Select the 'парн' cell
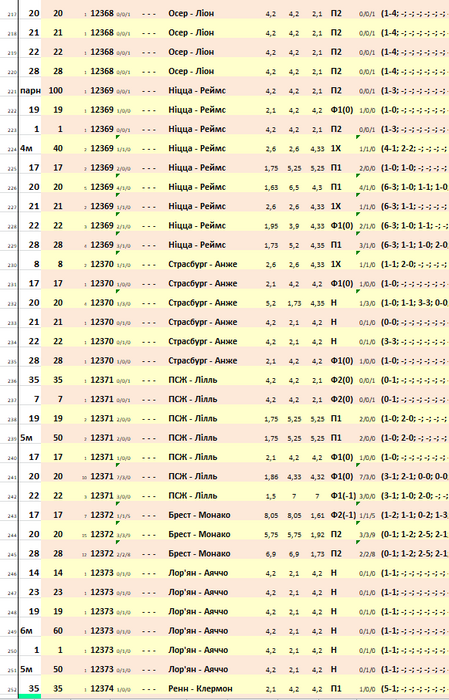449x700 pixels. coord(30,91)
